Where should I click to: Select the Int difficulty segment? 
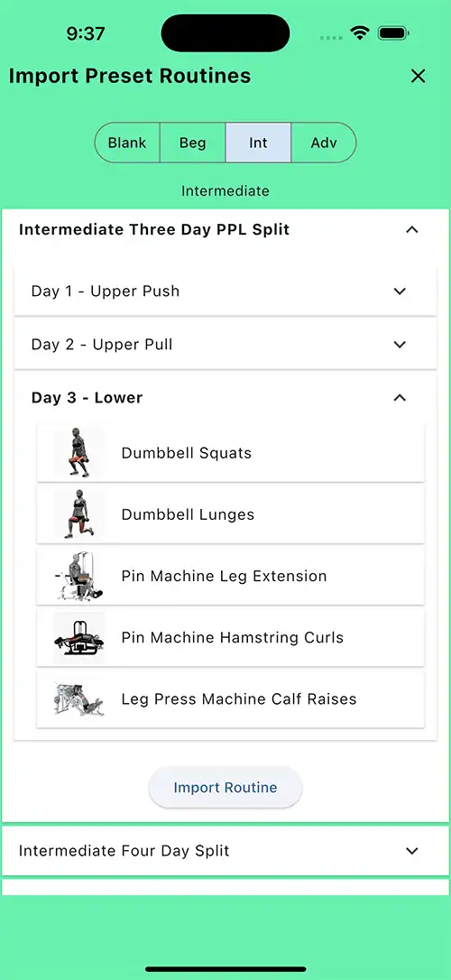coord(258,143)
